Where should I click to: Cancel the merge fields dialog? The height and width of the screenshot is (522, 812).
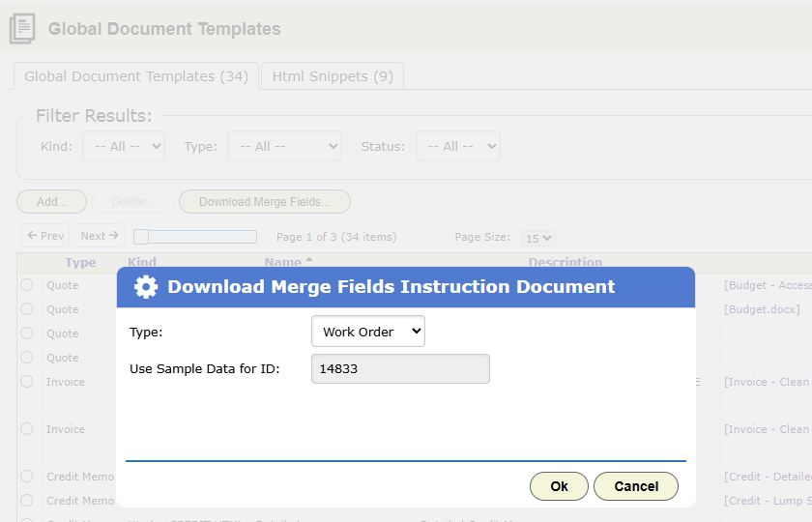click(636, 486)
